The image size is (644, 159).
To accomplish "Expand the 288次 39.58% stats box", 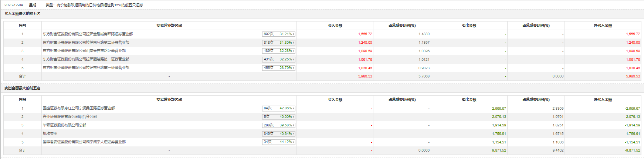I will pos(279,125).
